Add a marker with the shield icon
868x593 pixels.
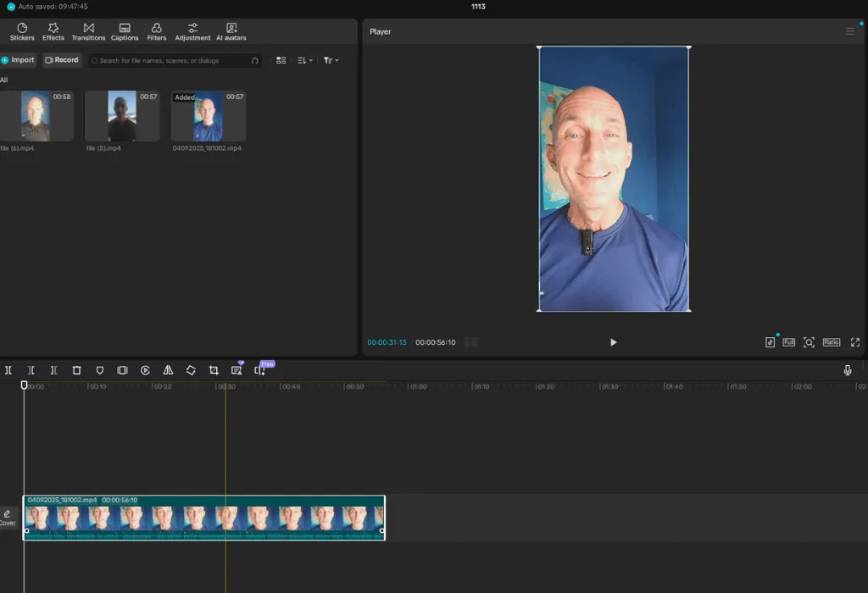tap(99, 370)
